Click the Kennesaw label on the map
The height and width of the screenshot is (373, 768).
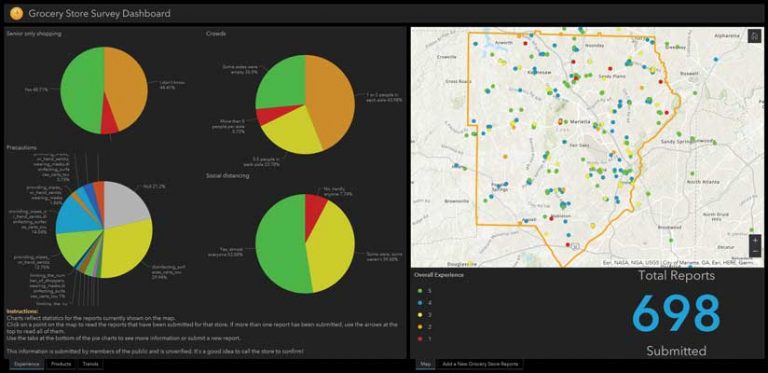538,72
